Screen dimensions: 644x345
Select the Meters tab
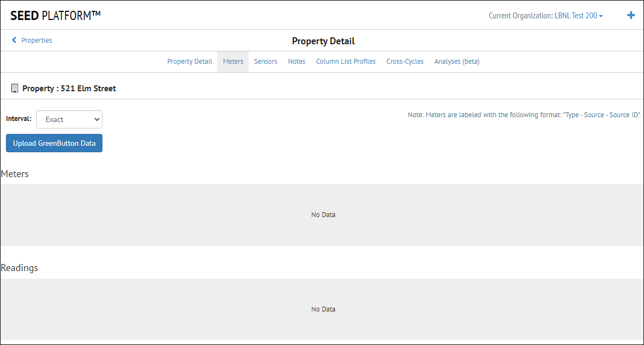tap(233, 61)
